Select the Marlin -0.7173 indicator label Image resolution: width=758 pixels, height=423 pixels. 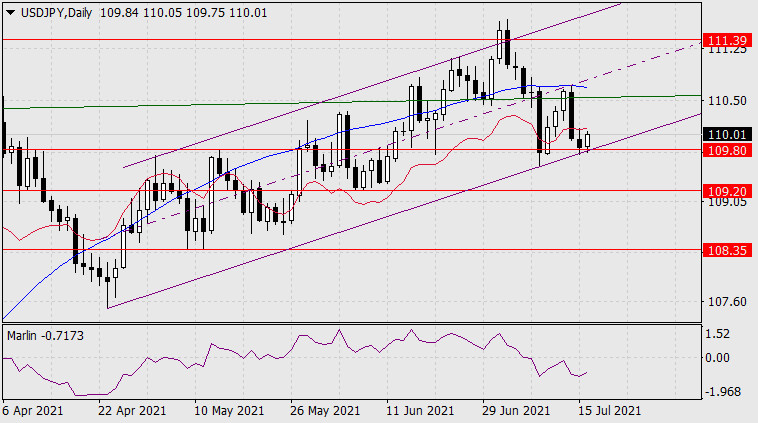[x=45, y=335]
